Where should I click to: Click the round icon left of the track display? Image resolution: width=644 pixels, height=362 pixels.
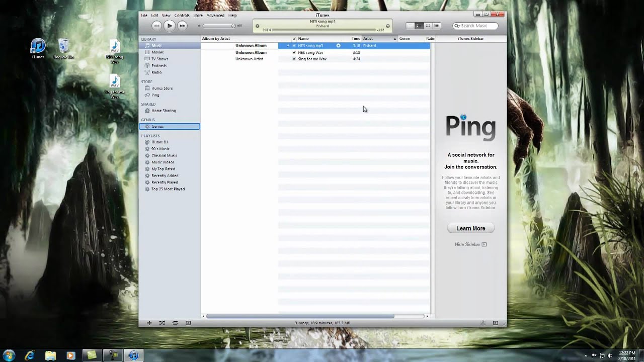click(257, 26)
